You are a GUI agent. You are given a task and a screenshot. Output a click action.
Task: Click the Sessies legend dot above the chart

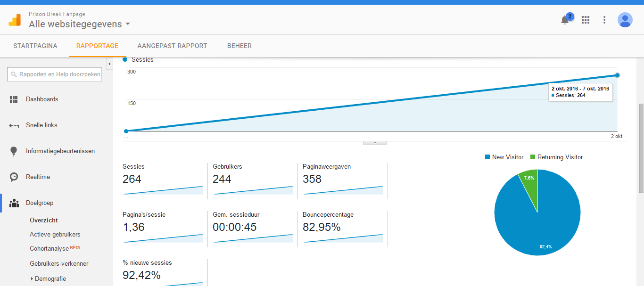(125, 60)
